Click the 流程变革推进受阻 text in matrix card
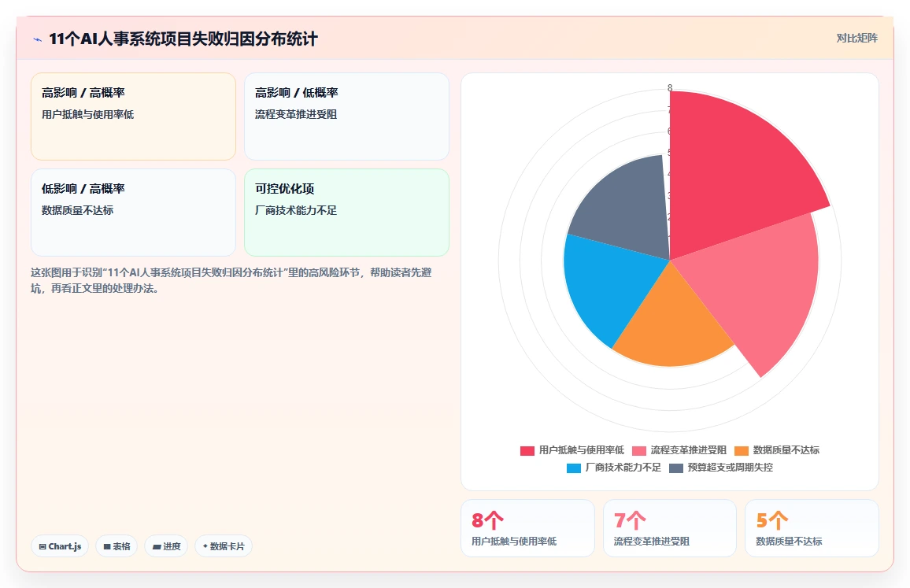 (296, 114)
